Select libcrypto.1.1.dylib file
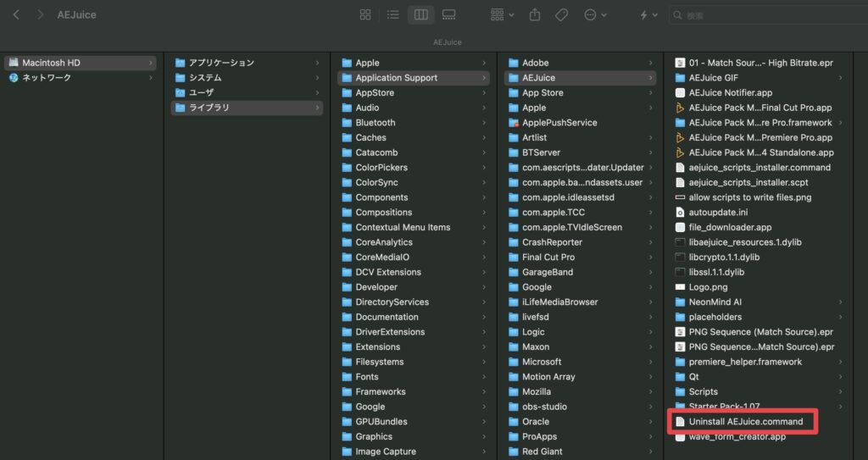The width and height of the screenshot is (868, 460). [759, 257]
